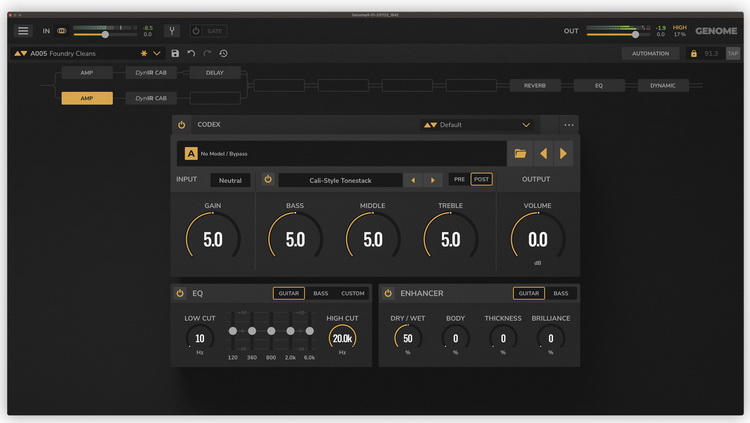The height and width of the screenshot is (423, 750).
Task: Click the LOW CUT knob
Action: [200, 338]
